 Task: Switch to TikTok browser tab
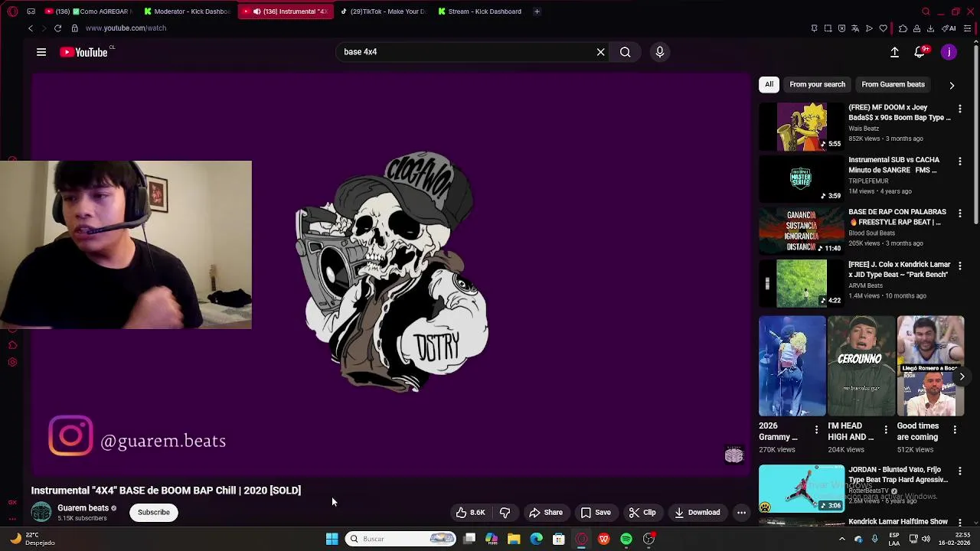click(382, 11)
